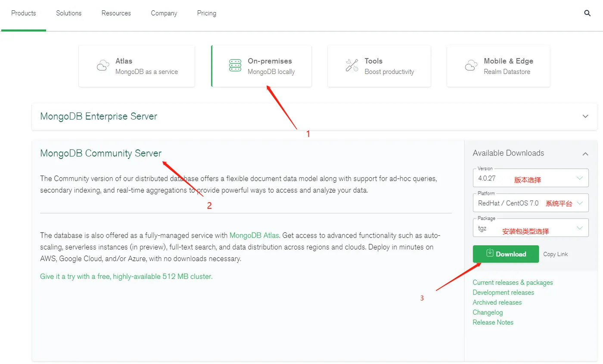Open Archived releases link

(497, 302)
